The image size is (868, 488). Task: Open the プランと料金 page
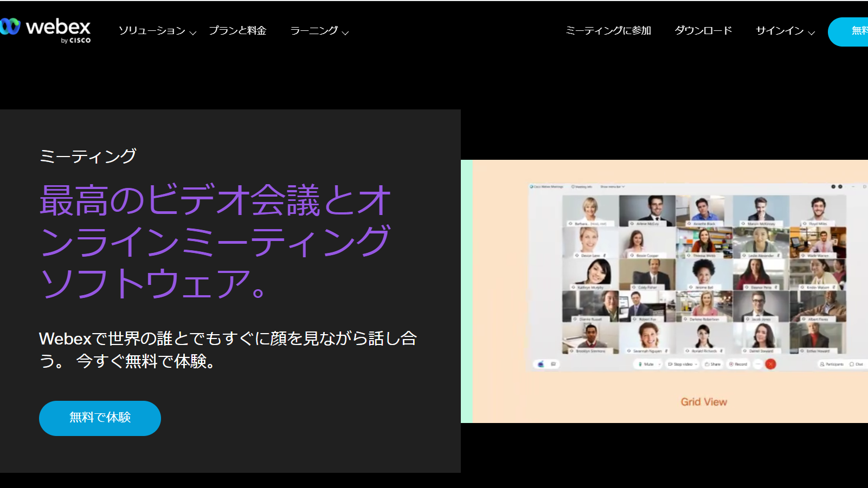[x=237, y=31]
